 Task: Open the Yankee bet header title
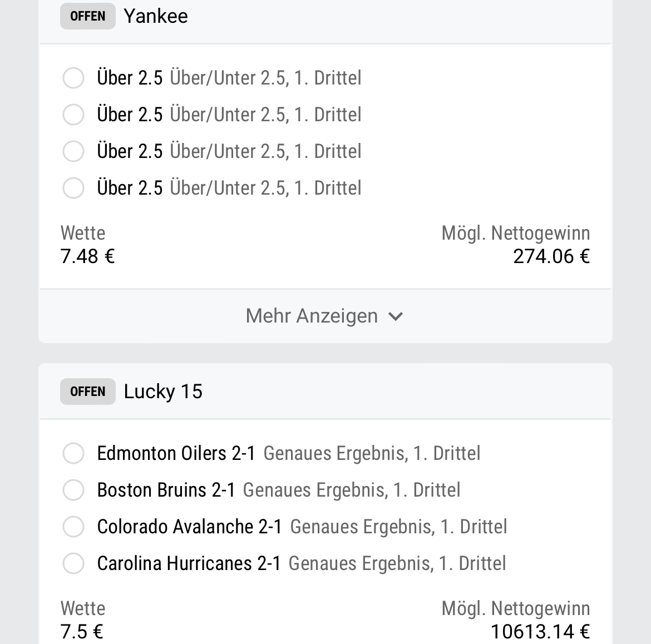tap(156, 16)
